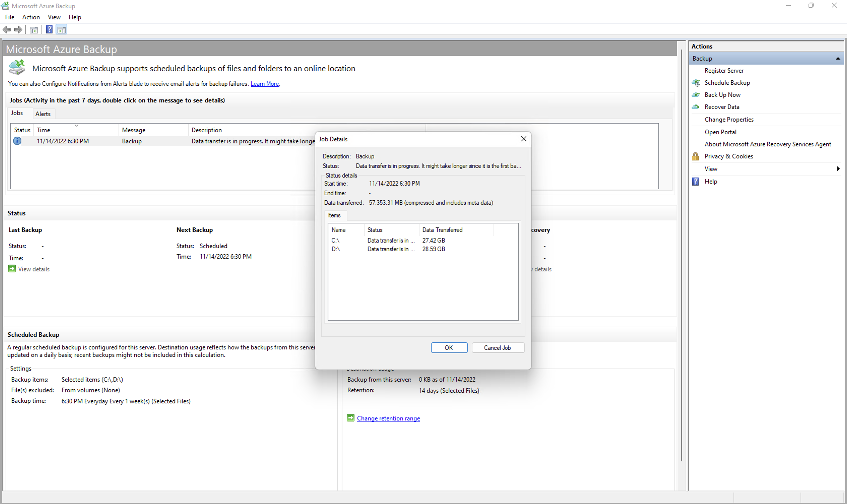Open the Help menu in the menu bar

click(x=75, y=17)
